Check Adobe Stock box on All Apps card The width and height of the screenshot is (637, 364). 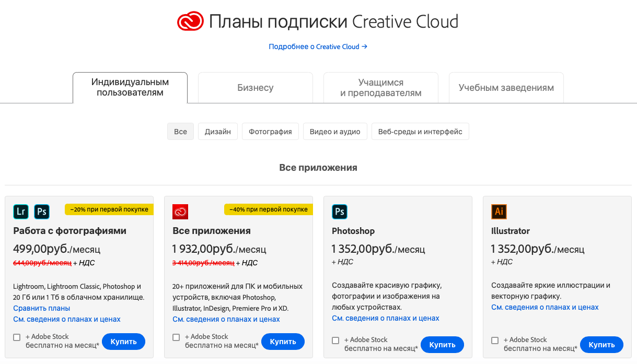coord(176,337)
